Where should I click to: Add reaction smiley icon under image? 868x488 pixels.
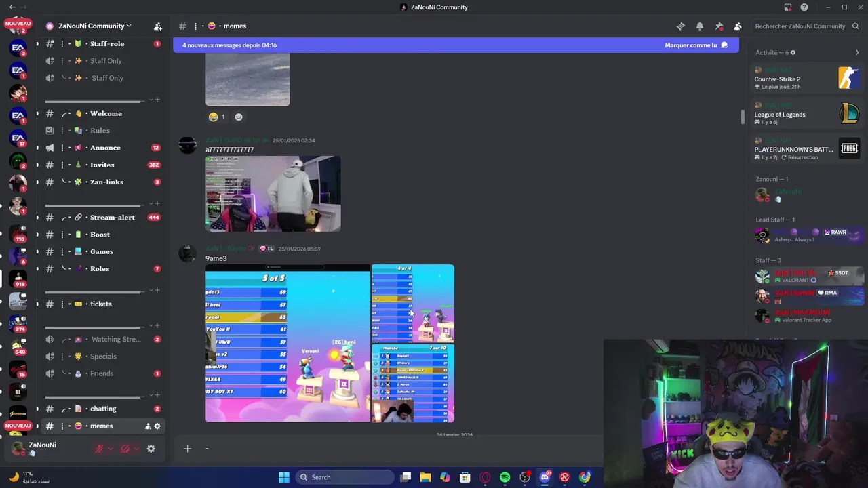pyautogui.click(x=239, y=117)
